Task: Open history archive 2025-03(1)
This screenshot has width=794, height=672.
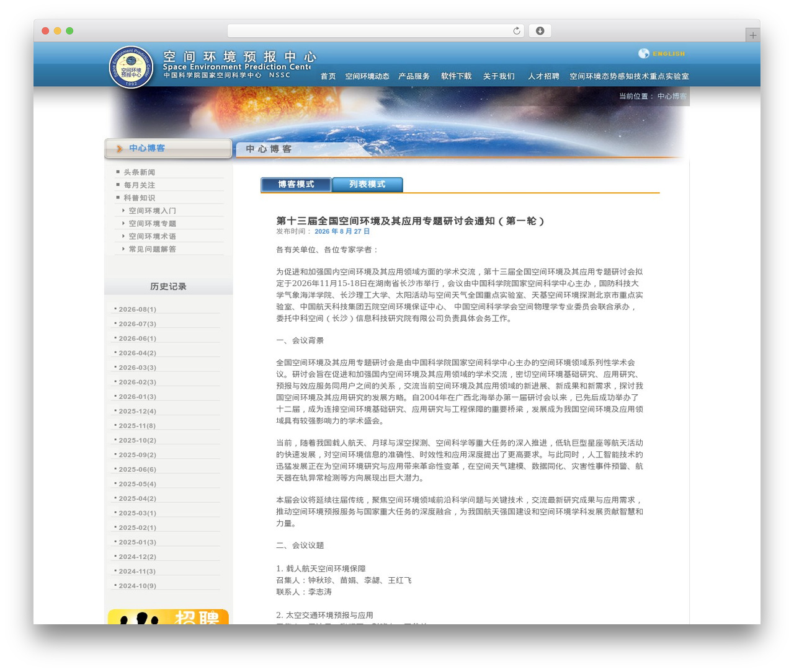Action: 137,513
